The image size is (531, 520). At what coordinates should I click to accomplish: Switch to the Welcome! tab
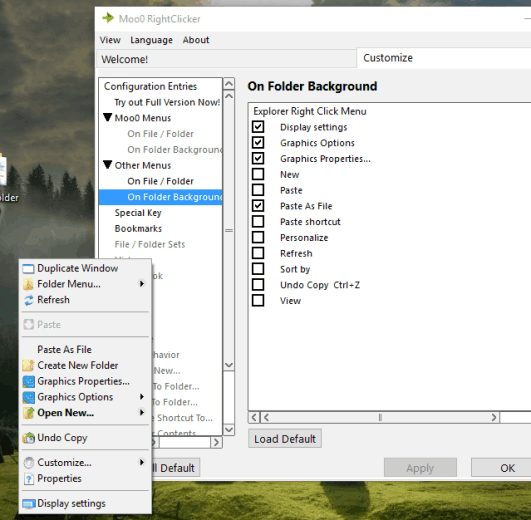(x=226, y=59)
